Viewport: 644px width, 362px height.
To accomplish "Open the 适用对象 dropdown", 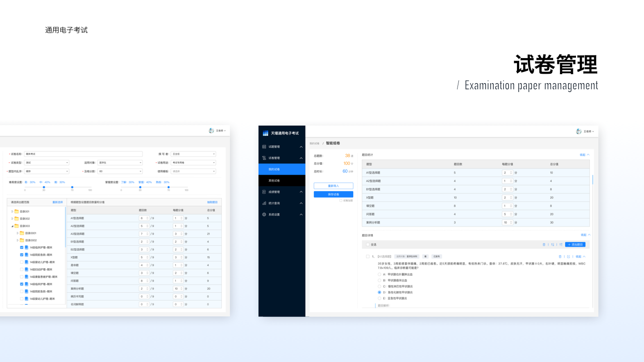I will pyautogui.click(x=120, y=163).
